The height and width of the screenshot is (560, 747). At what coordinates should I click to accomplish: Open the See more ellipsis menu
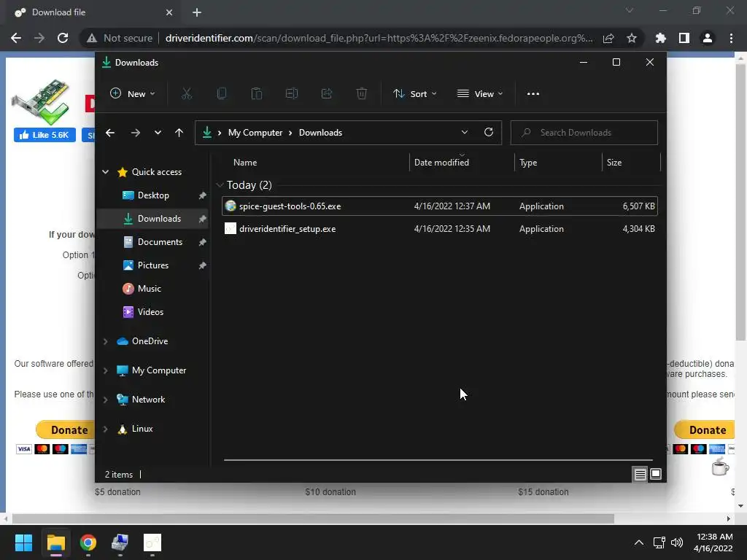[533, 94]
